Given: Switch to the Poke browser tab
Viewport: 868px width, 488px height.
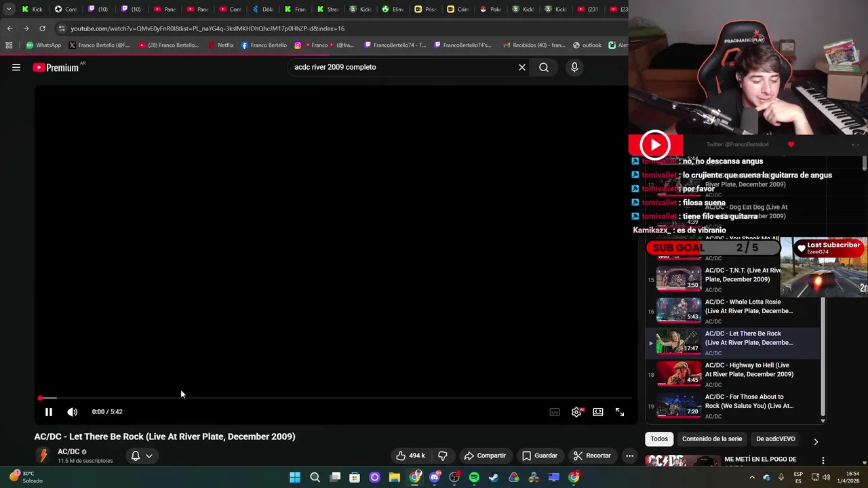Looking at the screenshot, I should 490,9.
